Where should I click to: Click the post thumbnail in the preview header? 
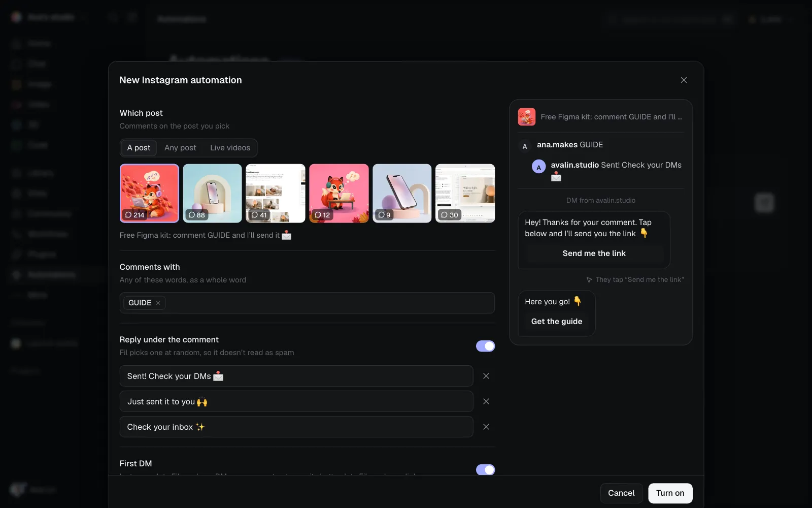(x=526, y=117)
